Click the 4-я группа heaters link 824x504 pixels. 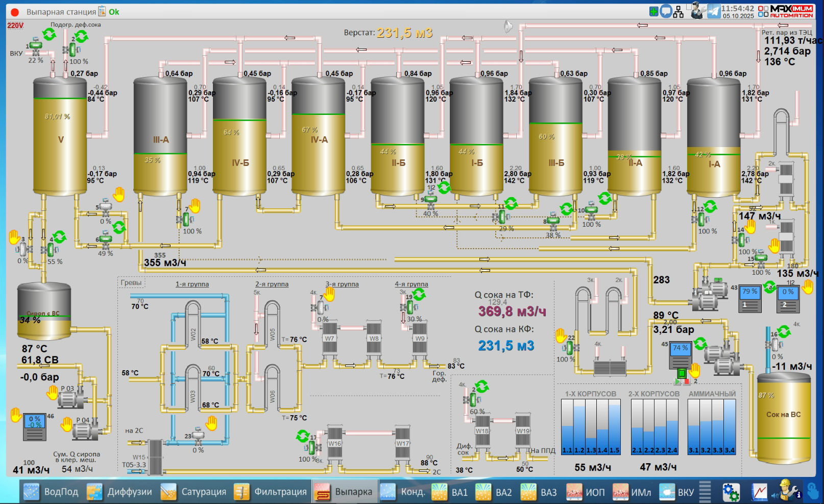411,284
